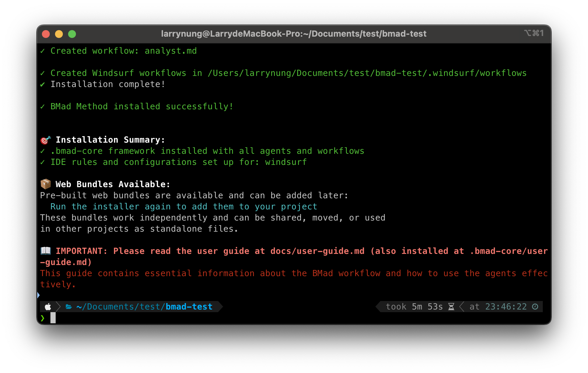Click the terminal window title text
This screenshot has width=588, height=373.
coord(294,34)
